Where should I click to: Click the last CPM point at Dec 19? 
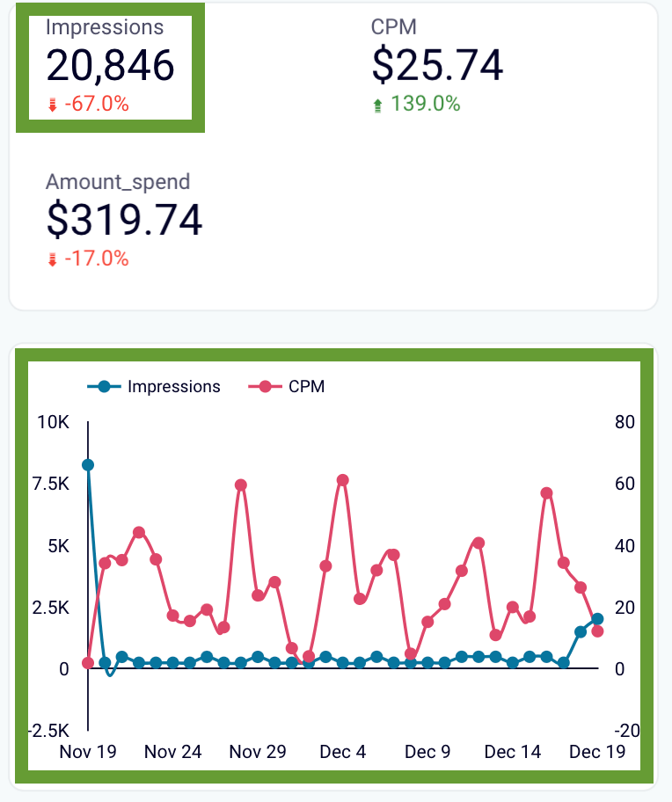tap(597, 631)
